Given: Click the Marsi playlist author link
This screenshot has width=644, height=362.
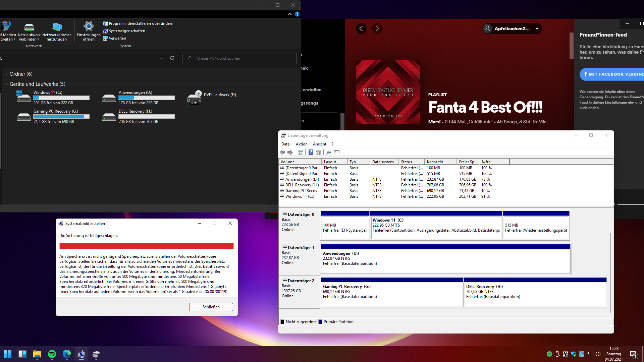Looking at the screenshot, I should (x=434, y=122).
